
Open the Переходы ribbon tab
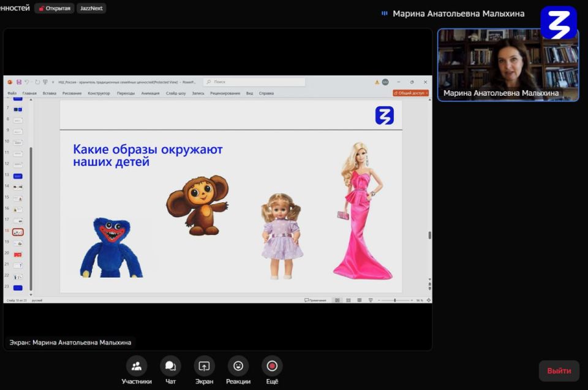(126, 93)
